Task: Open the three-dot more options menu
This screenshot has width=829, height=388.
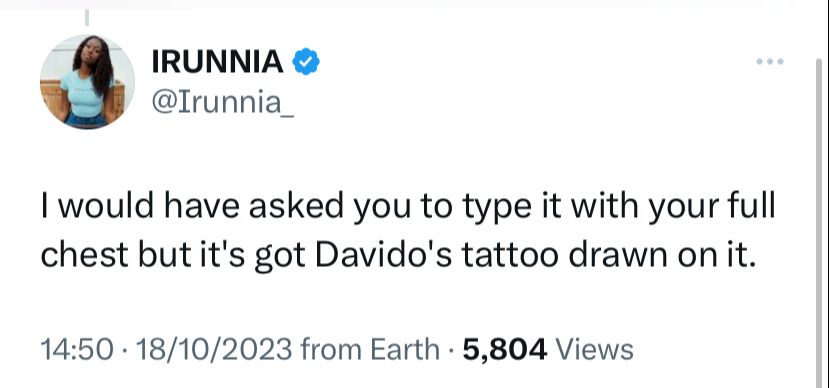Action: coord(770,62)
